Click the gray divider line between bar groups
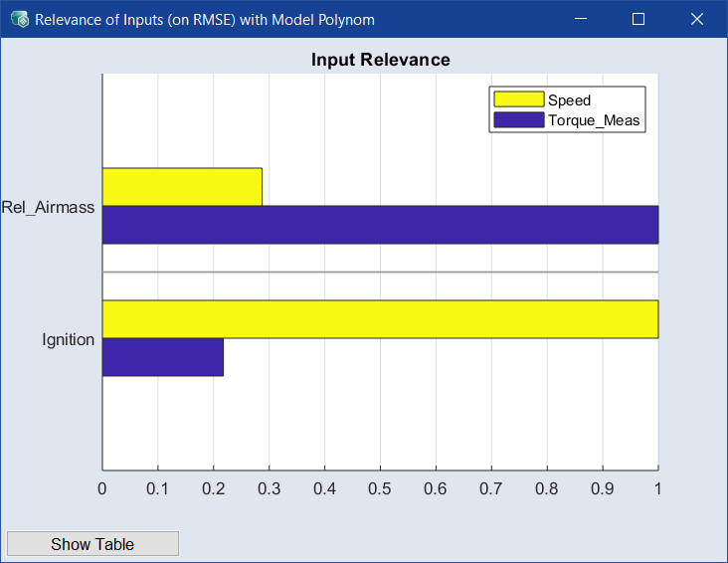The width and height of the screenshot is (728, 563). pyautogui.click(x=380, y=272)
